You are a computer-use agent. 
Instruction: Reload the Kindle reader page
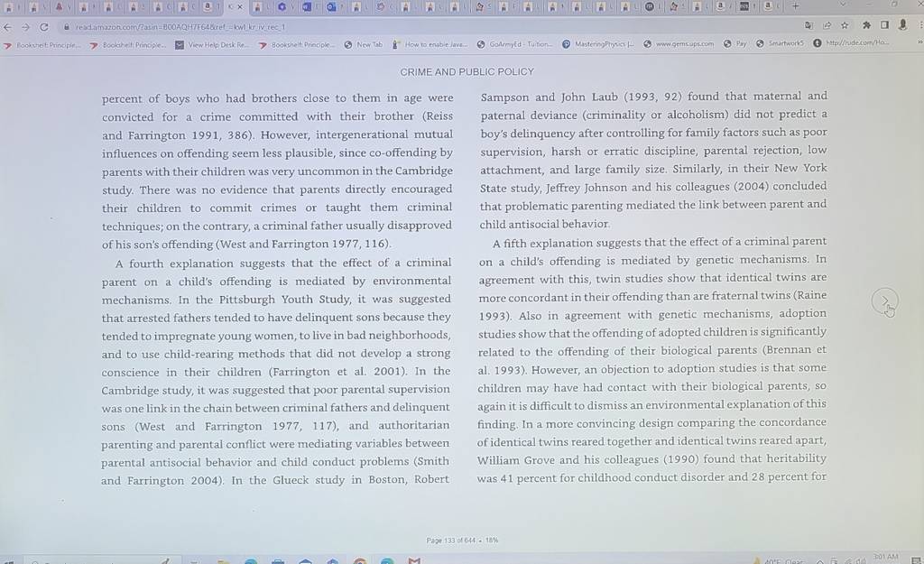44,27
